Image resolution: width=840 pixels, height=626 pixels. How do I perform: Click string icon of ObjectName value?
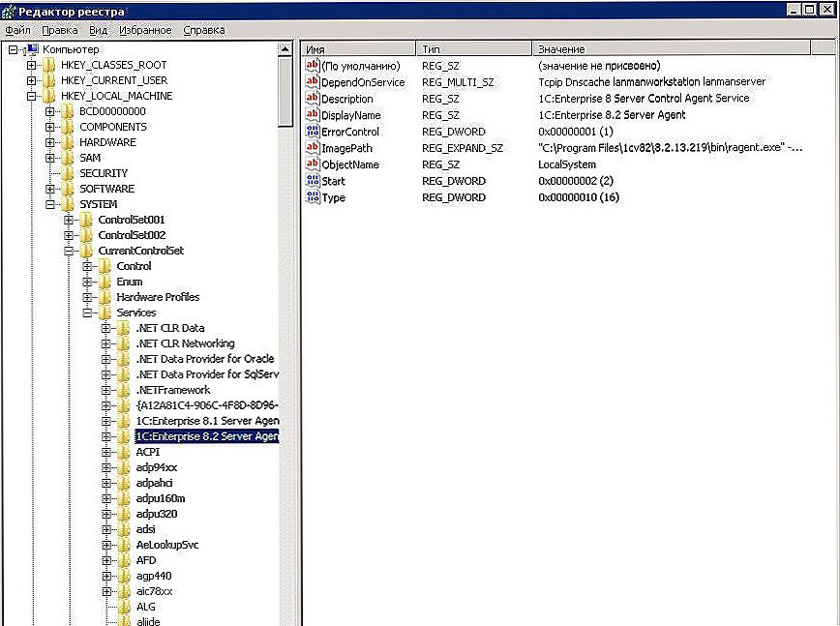point(313,164)
